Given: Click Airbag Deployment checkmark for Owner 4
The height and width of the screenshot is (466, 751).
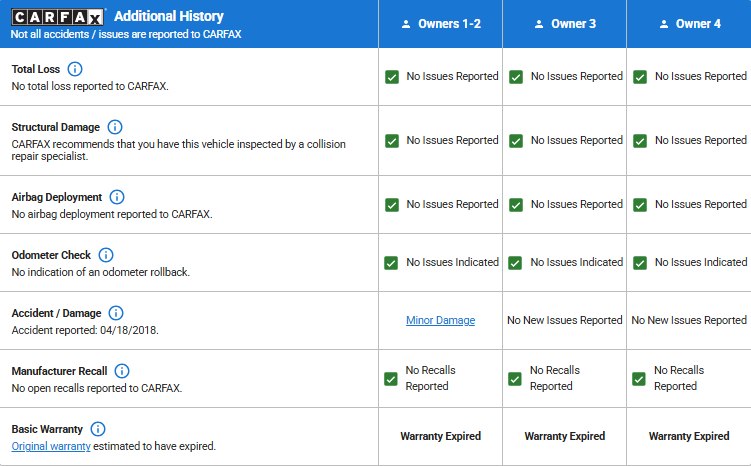Looking at the screenshot, I should click(x=640, y=205).
